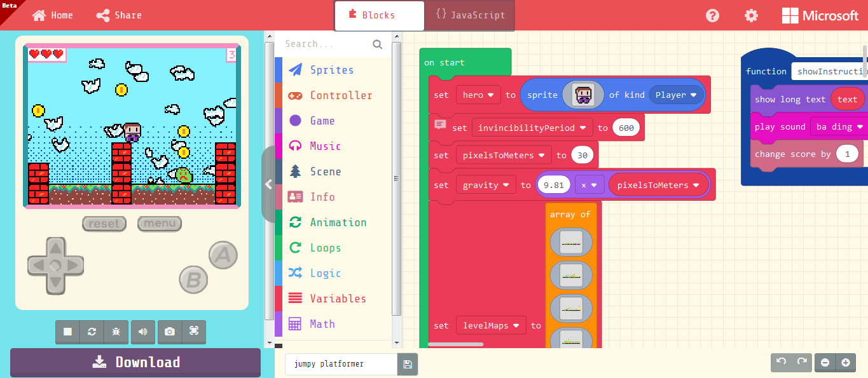868x378 pixels.
Task: Click the toolbox search magnifier icon
Action: (x=378, y=44)
